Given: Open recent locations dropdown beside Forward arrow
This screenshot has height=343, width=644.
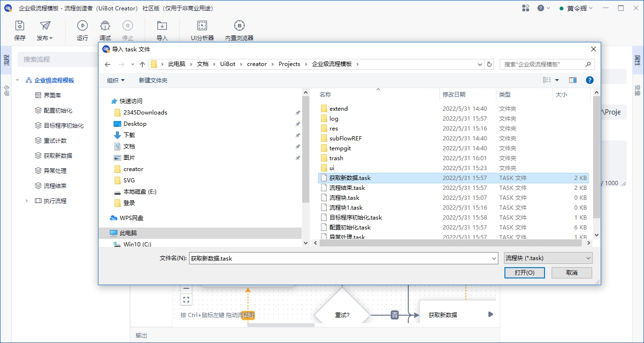Looking at the screenshot, I should coord(132,64).
